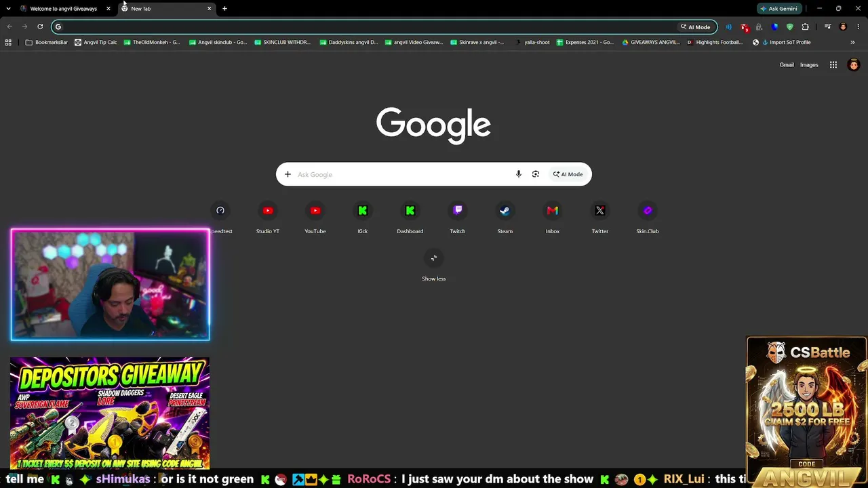Open the tab search dropdown arrow
The height and width of the screenshot is (488, 868).
click(x=8, y=9)
